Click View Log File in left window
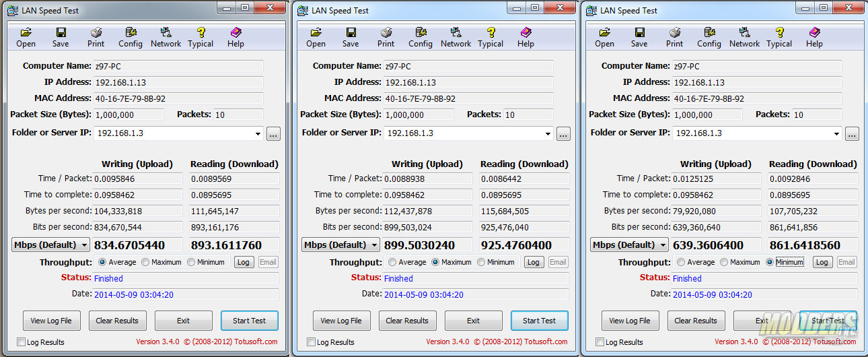868x357 pixels. [51, 321]
